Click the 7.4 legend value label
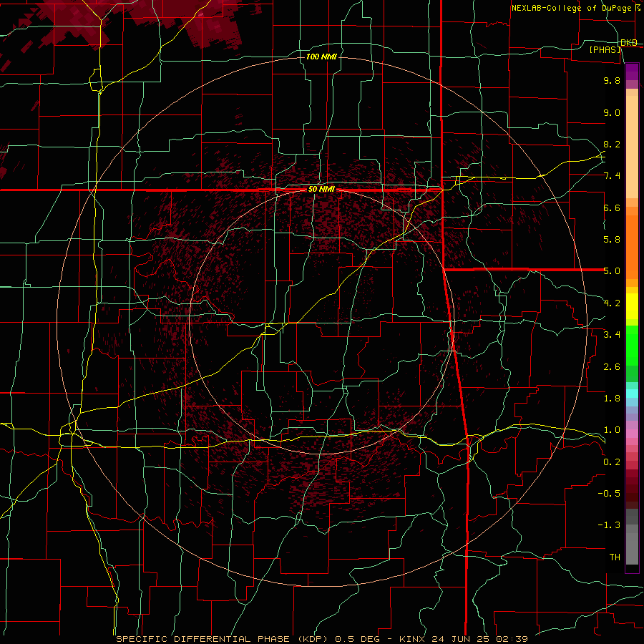 612,176
